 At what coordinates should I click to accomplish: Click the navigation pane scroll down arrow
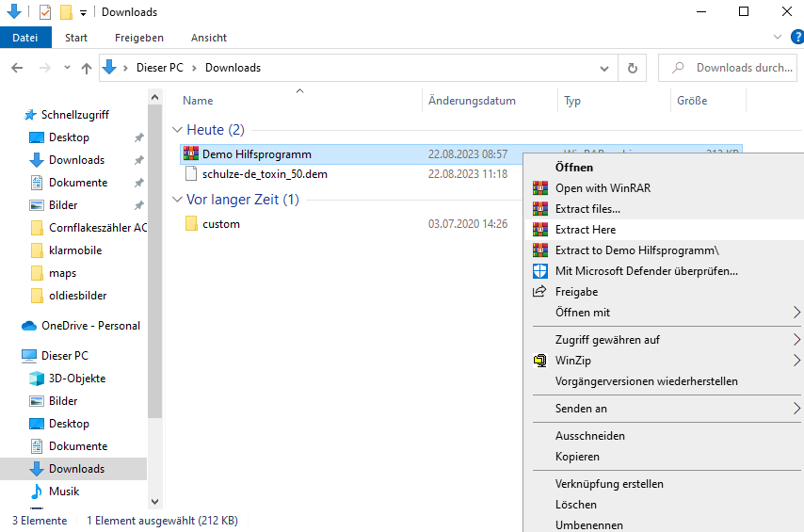(155, 502)
